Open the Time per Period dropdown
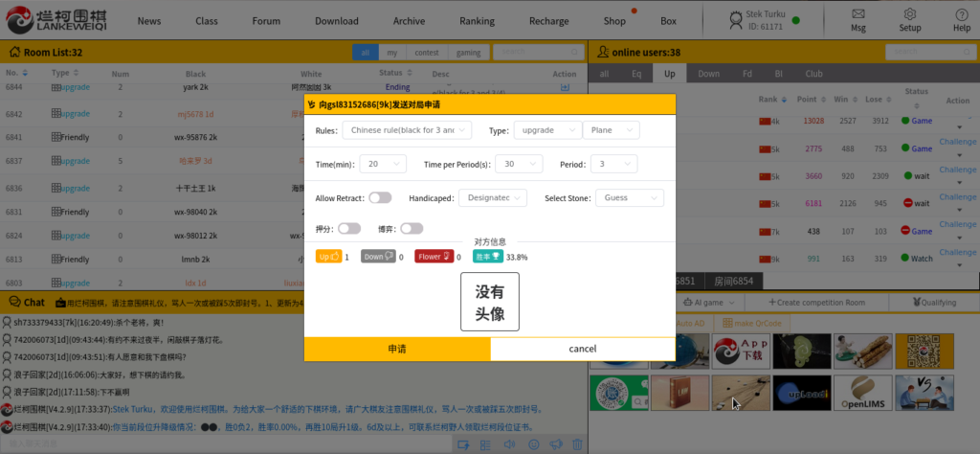 [523, 164]
